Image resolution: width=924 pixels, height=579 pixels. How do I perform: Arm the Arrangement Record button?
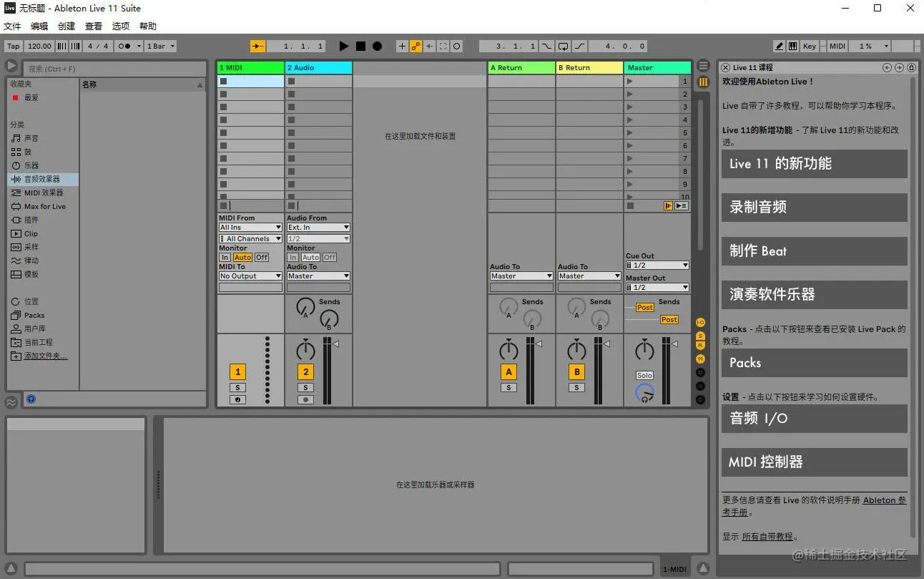point(377,46)
